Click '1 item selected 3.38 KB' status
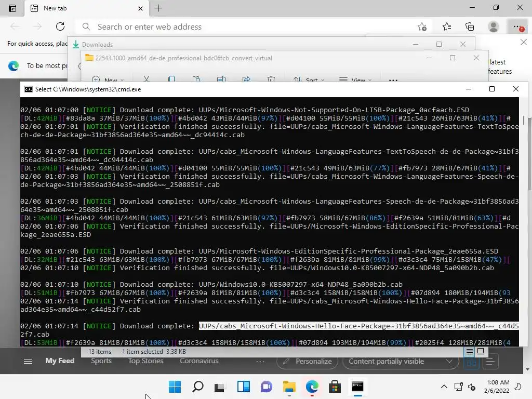The image size is (532, 399). pos(154,352)
